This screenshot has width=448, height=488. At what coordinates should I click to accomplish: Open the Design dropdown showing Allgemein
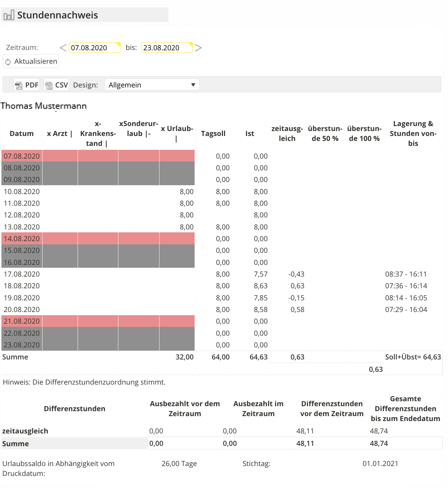tap(152, 85)
